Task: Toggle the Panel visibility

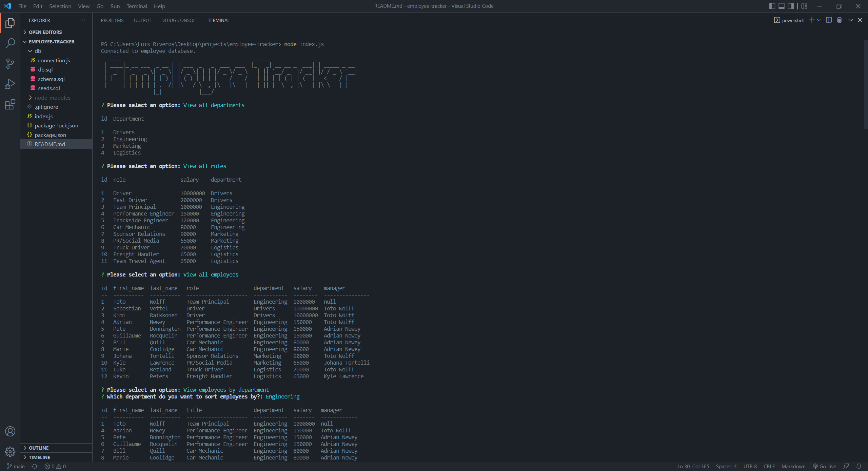Action: [781, 6]
